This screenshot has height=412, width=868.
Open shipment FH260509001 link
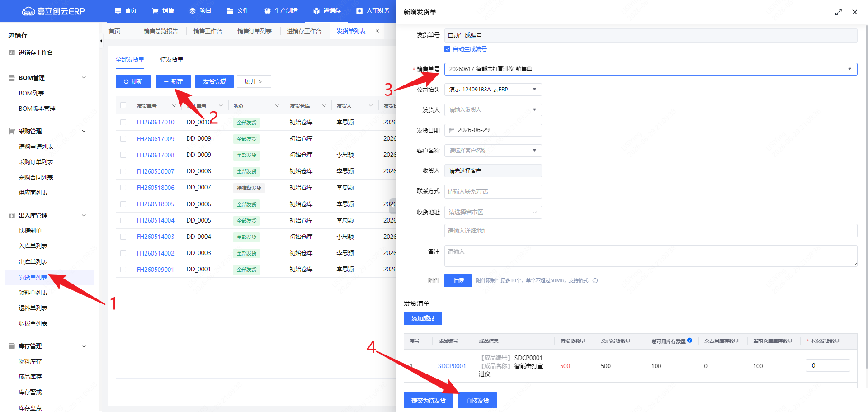[156, 270]
